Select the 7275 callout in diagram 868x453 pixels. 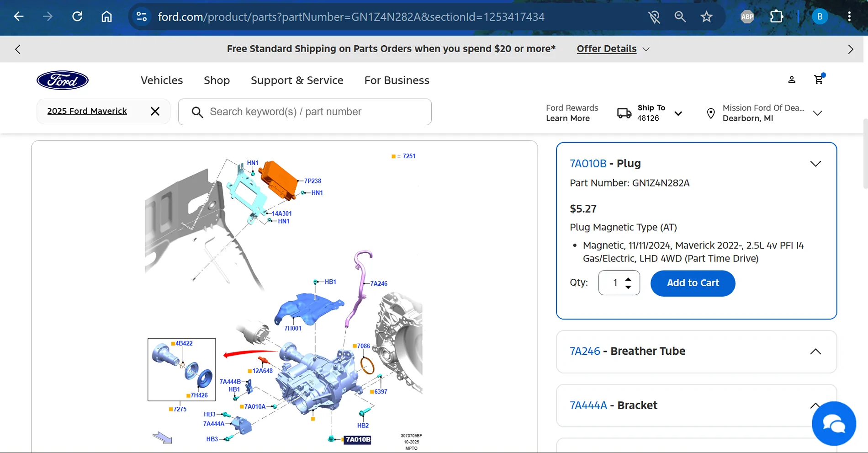[180, 409]
